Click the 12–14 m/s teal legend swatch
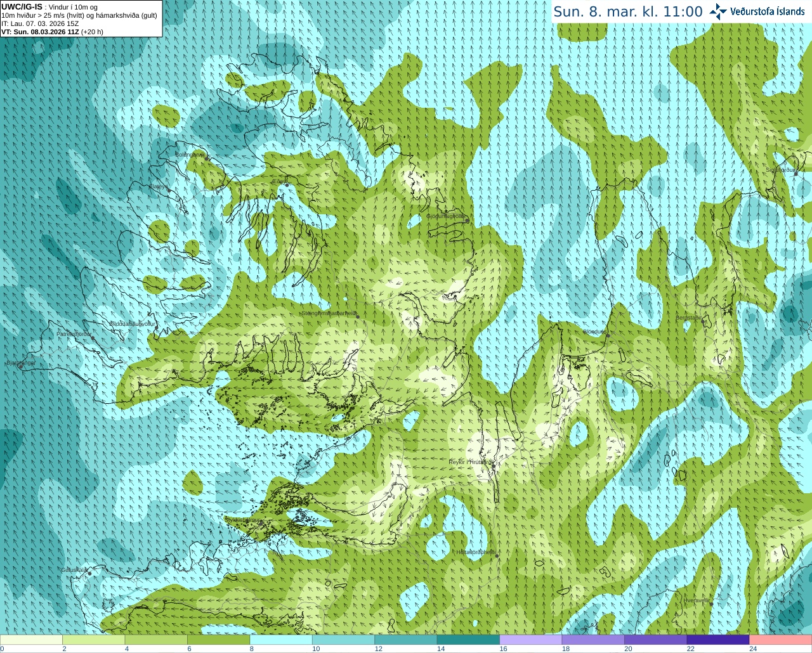 pos(406,640)
